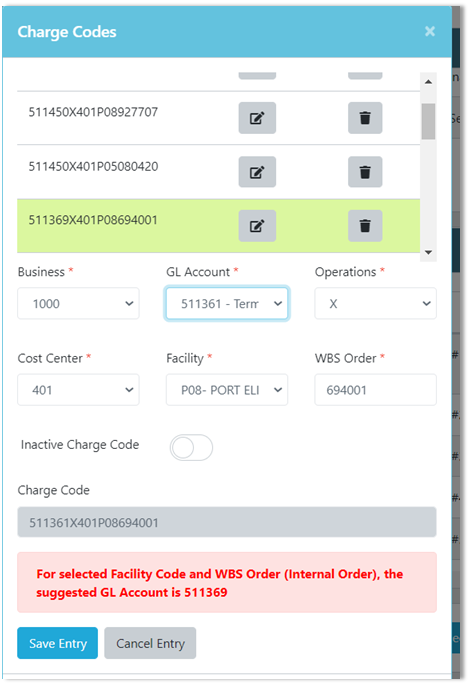
Task: Edit charge code 511450X401P08927707
Action: (257, 118)
